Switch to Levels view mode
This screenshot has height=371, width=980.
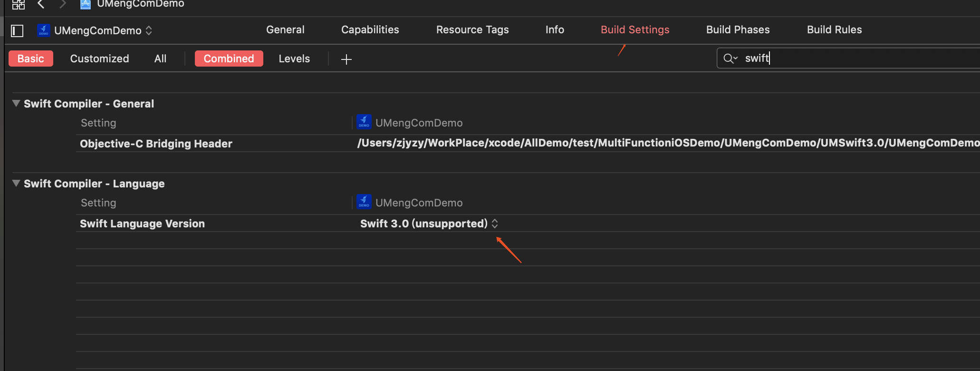[294, 59]
